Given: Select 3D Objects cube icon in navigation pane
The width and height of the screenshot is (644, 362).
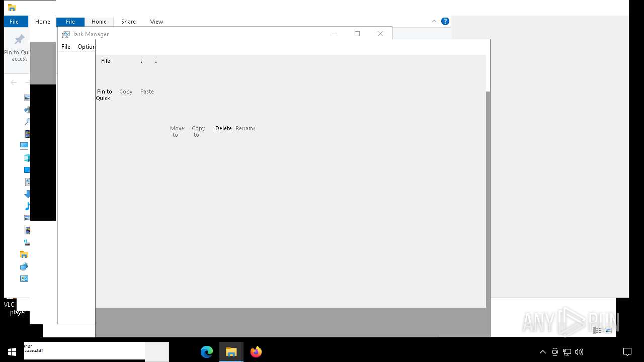Looking at the screenshot, I should point(27,158).
